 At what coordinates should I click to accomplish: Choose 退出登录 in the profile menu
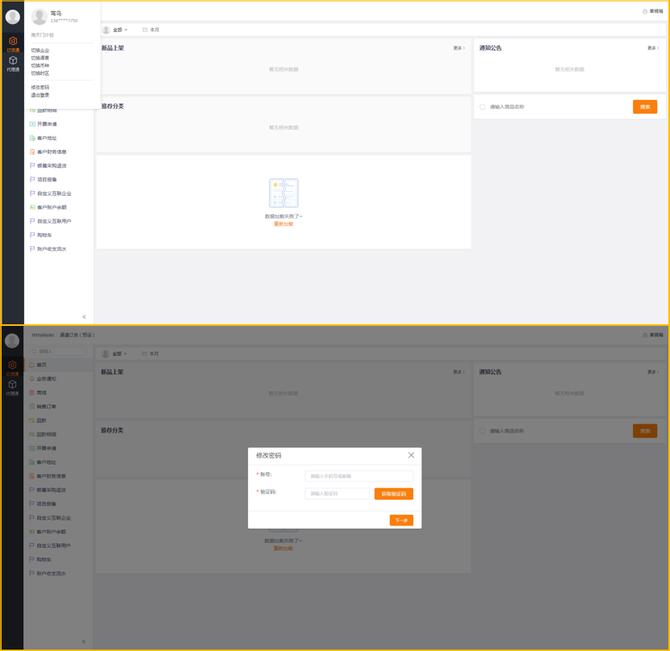[x=40, y=94]
